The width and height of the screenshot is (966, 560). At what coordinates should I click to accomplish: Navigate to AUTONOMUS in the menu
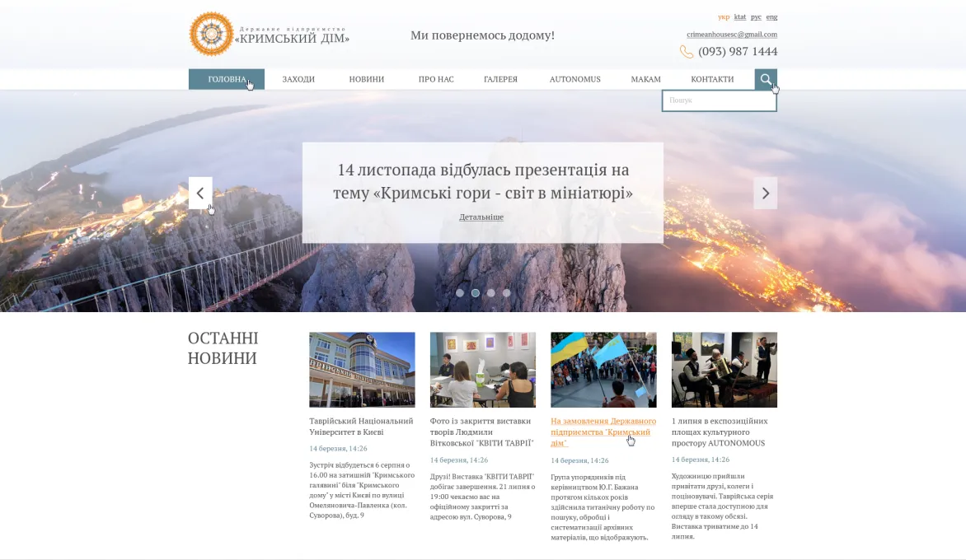[574, 79]
